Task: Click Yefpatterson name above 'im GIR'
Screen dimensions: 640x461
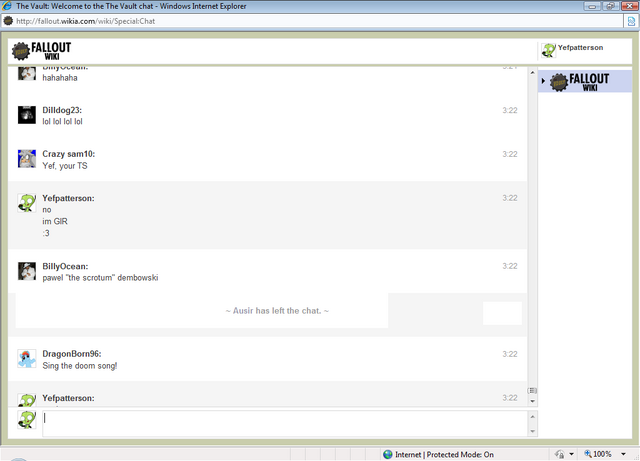Action: coord(68,198)
